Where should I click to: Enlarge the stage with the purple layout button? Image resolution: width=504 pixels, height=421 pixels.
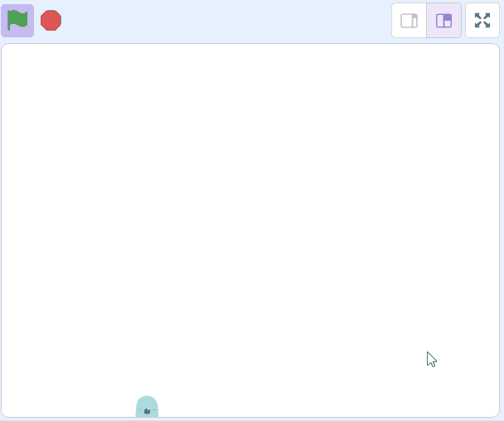pos(443,21)
